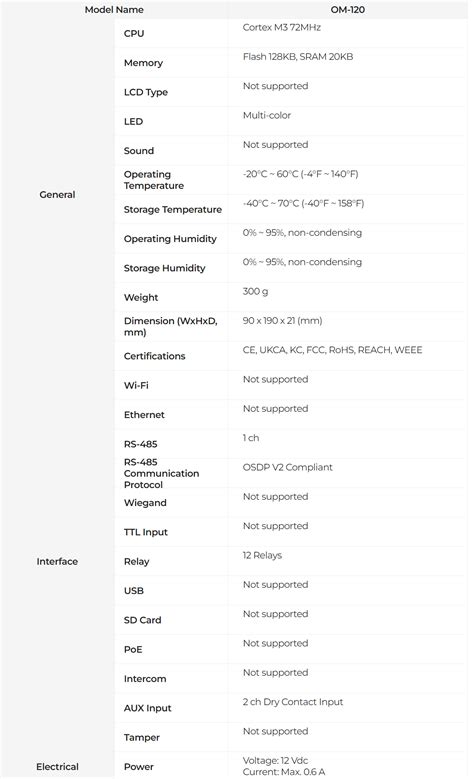Click the Cortex M3 72MHz value
This screenshot has width=474, height=779.
(282, 27)
